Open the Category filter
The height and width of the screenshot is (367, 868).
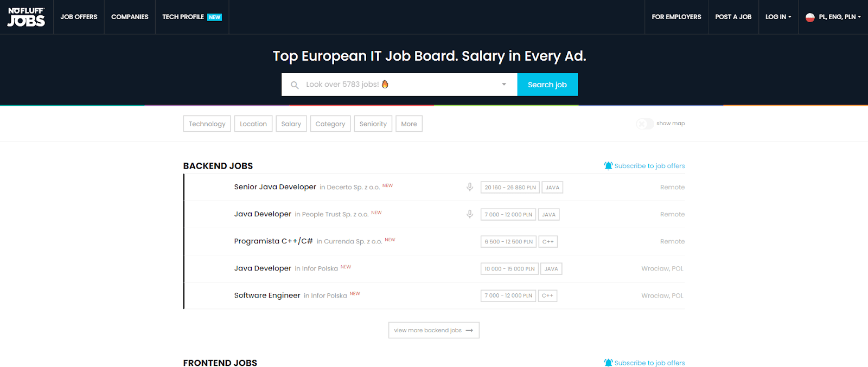pyautogui.click(x=330, y=124)
